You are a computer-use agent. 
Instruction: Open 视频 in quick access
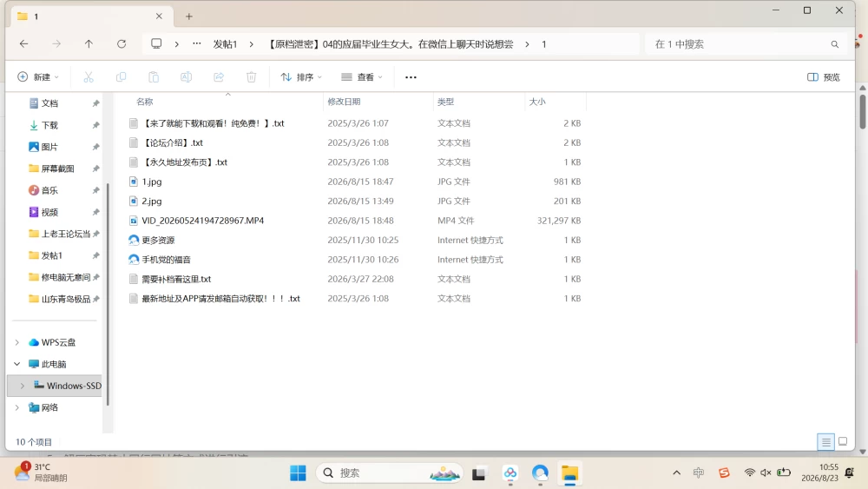pyautogui.click(x=49, y=212)
